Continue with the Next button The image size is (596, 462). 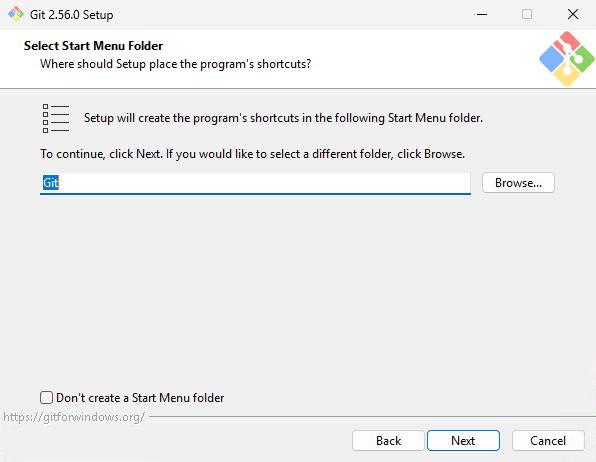pos(463,441)
